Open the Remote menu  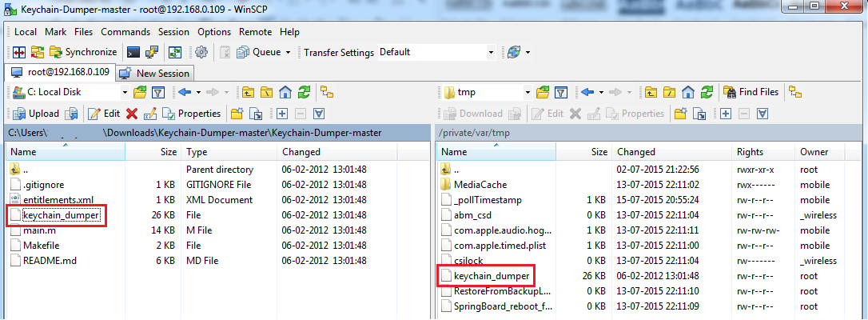[255, 31]
